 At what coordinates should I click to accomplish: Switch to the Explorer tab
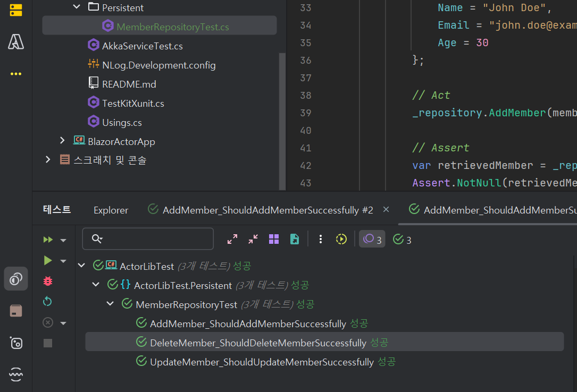(111, 210)
